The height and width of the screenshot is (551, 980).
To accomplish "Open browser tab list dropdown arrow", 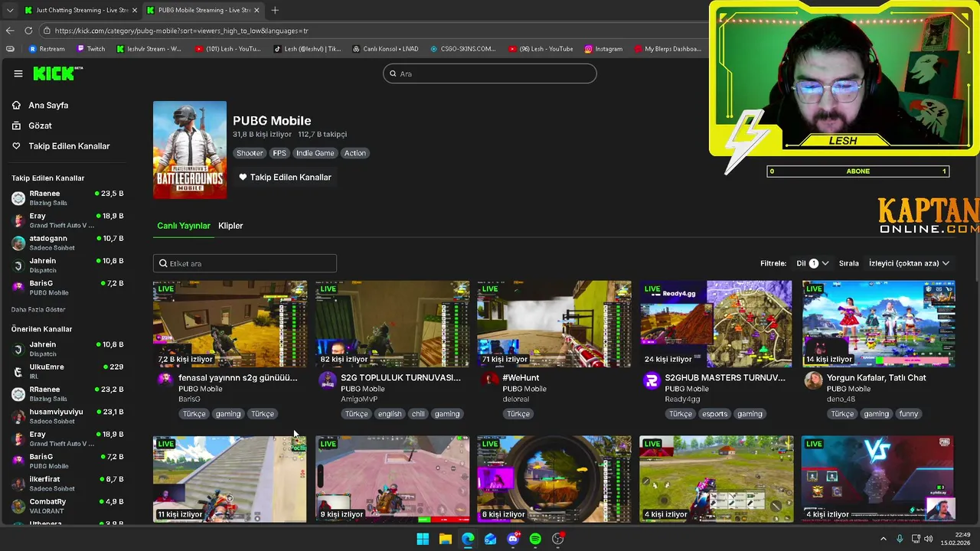I will [10, 10].
